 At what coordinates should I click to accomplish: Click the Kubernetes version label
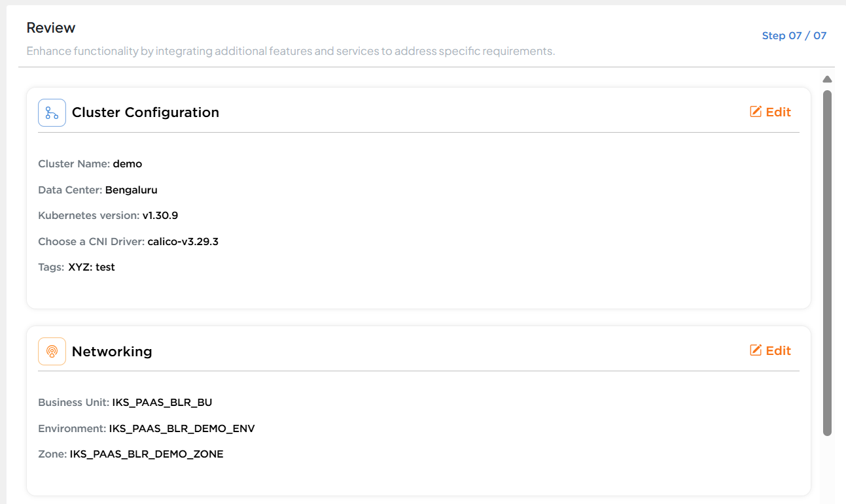click(x=89, y=215)
